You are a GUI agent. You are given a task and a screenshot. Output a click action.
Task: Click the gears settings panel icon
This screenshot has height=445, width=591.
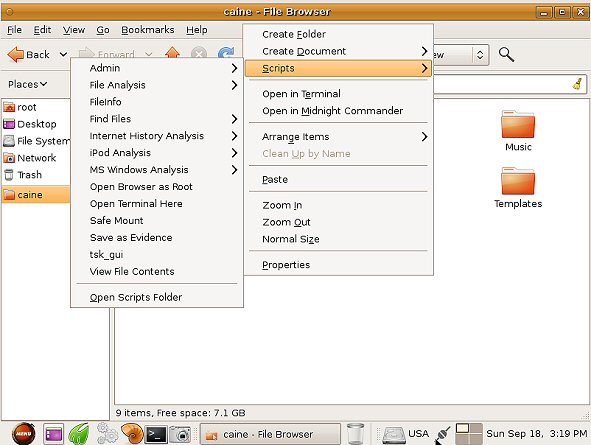click(107, 433)
